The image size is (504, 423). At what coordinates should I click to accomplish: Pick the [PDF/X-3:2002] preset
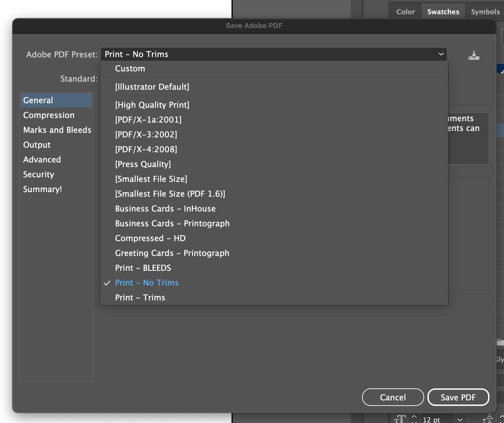274,134
